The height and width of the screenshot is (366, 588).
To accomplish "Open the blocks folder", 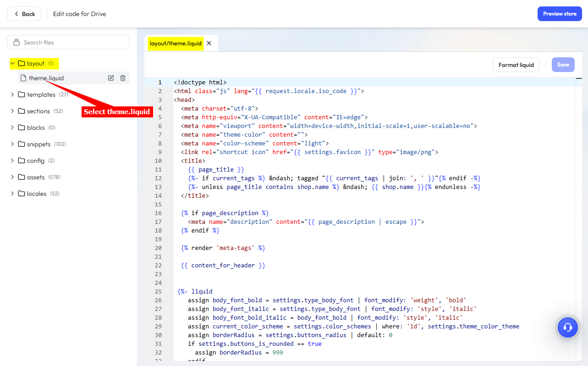I will pyautogui.click(x=36, y=128).
